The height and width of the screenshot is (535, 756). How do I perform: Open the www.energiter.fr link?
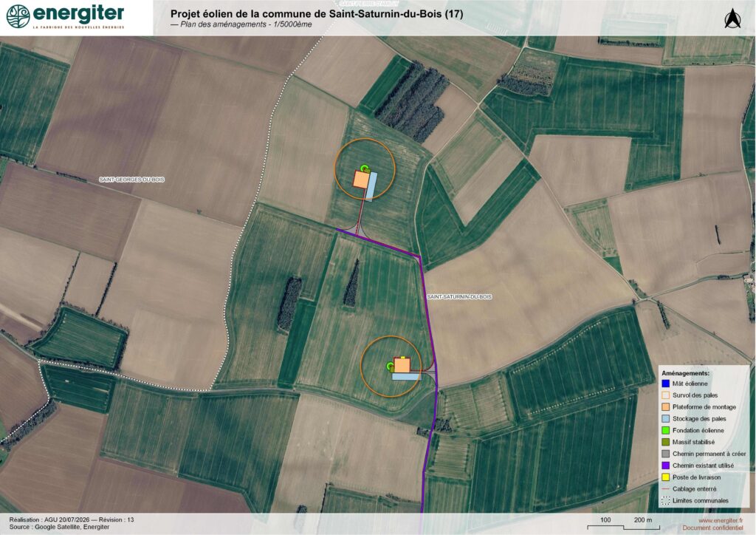tap(721, 520)
